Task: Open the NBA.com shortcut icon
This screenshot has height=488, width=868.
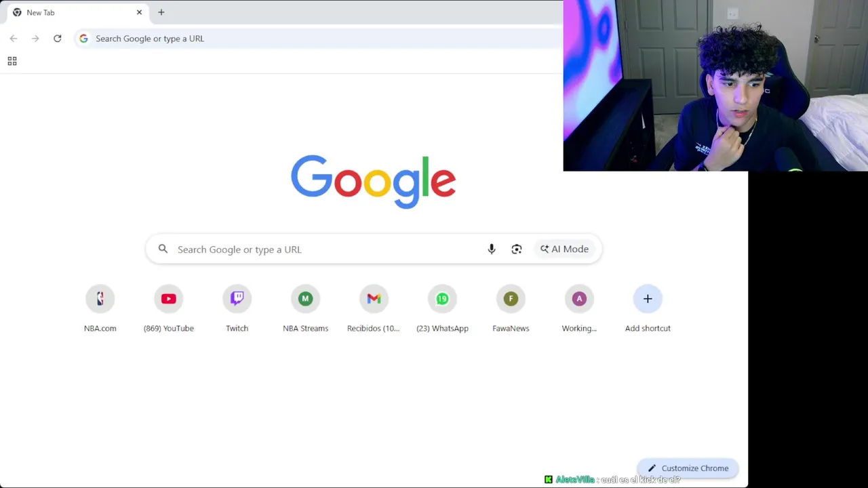Action: pos(100,299)
